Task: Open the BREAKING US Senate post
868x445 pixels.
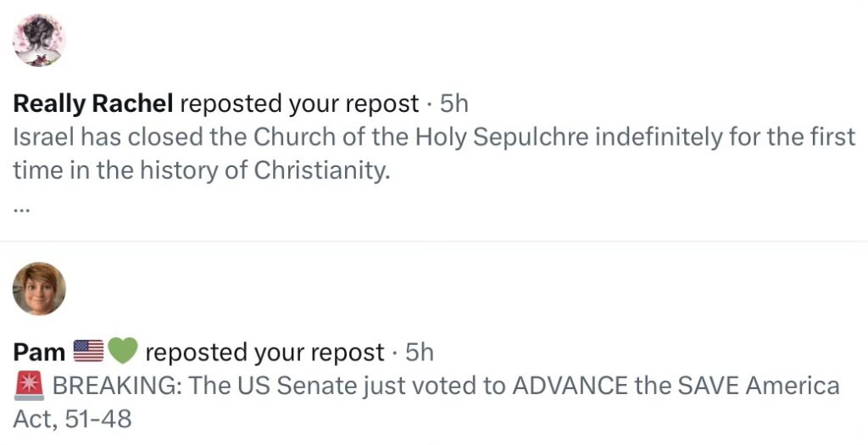Action: pos(445,387)
